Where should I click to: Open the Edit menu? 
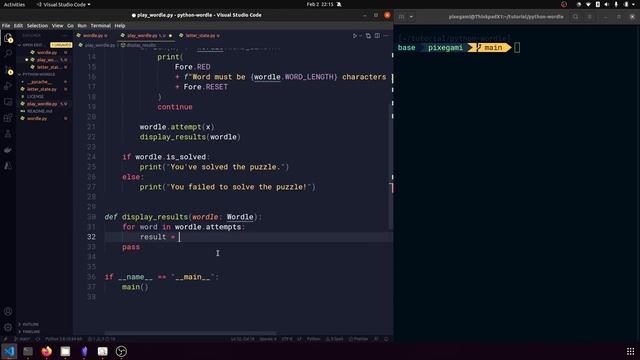tap(18, 25)
